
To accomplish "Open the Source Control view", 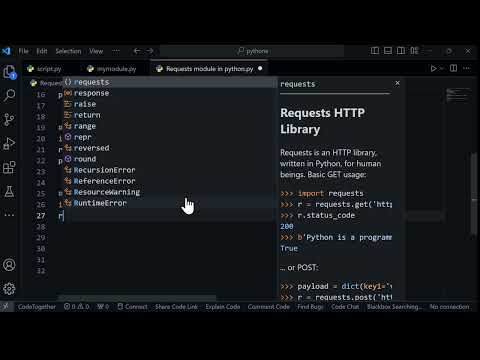I will pos(9,119).
